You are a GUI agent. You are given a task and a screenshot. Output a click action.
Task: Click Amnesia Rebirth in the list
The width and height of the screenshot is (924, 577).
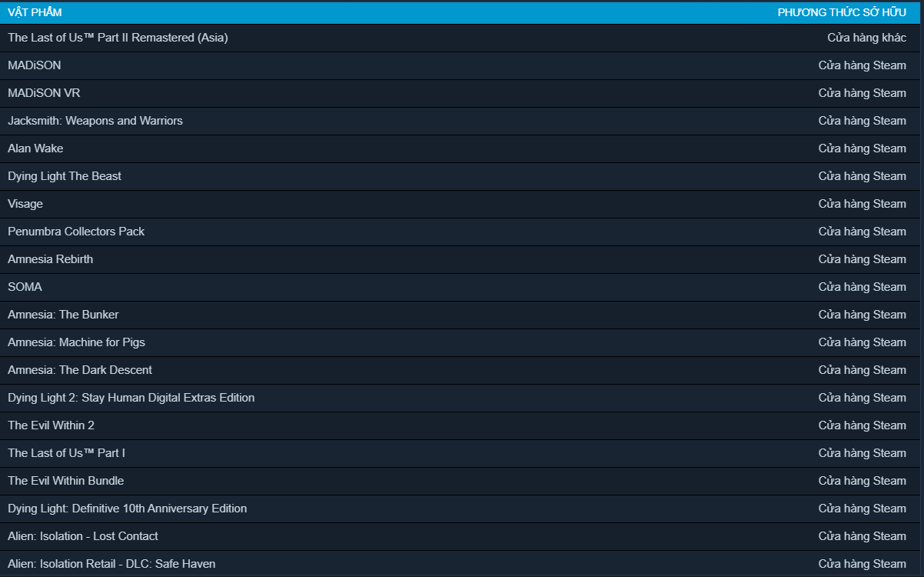[x=51, y=259]
